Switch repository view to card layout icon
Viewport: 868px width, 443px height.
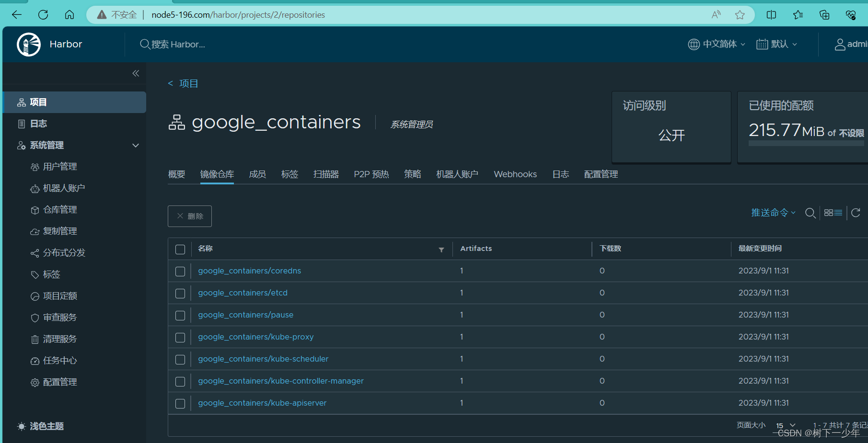(x=829, y=213)
